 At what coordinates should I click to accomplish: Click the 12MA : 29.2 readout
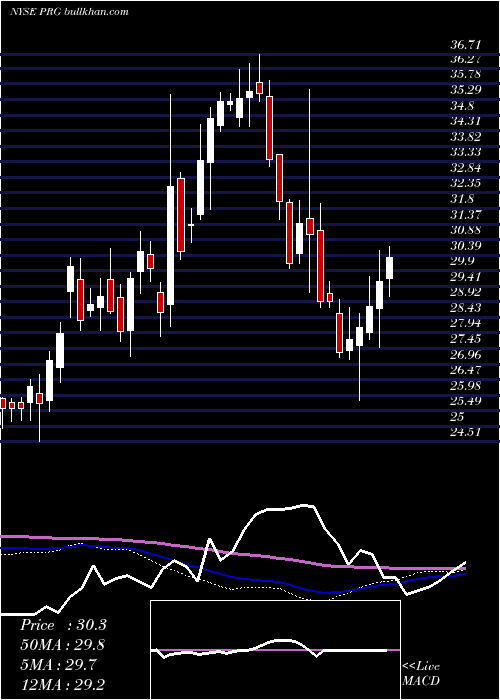pyautogui.click(x=63, y=685)
